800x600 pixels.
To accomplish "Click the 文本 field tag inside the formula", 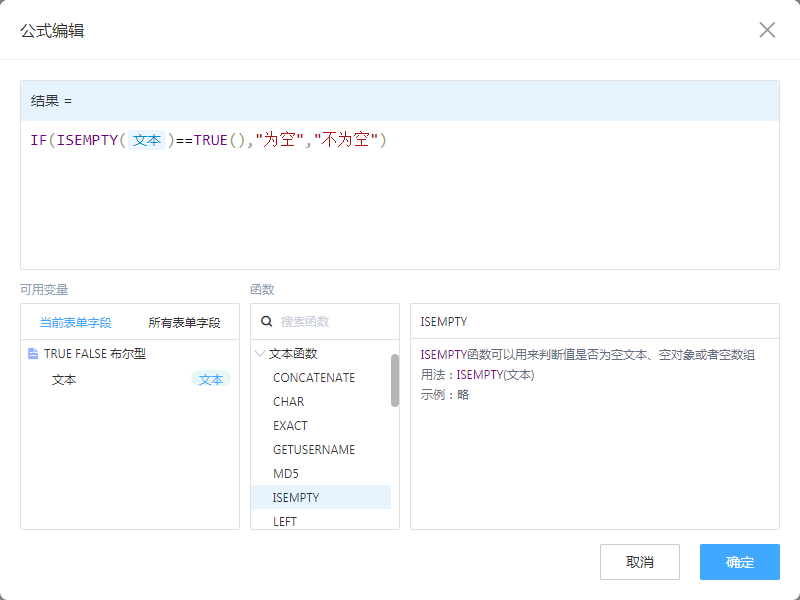I will click(x=147, y=141).
